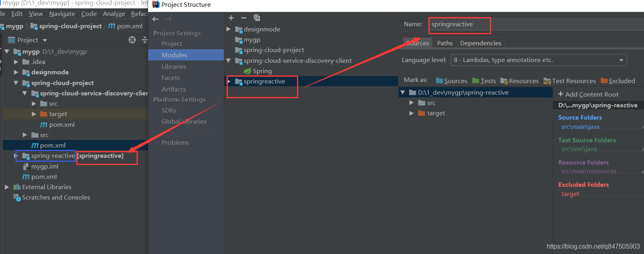The width and height of the screenshot is (644, 254).
Task: Mark as Sources folder
Action: (451, 81)
